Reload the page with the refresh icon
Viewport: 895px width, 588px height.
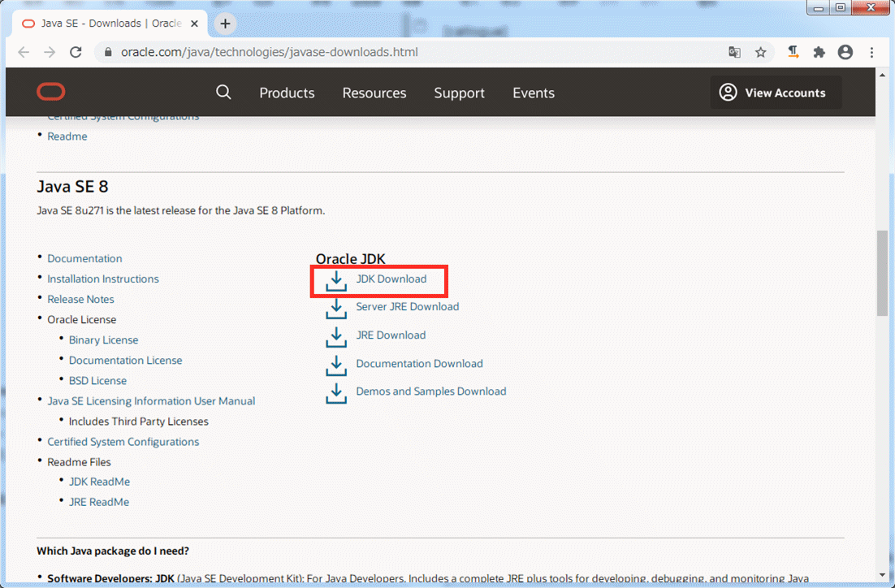pos(76,52)
